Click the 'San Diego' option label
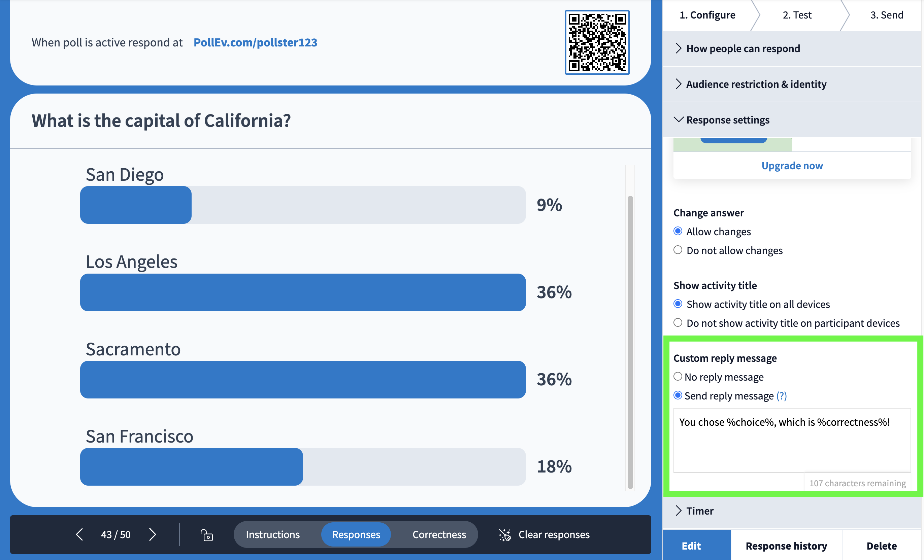This screenshot has width=924, height=560. tap(125, 175)
